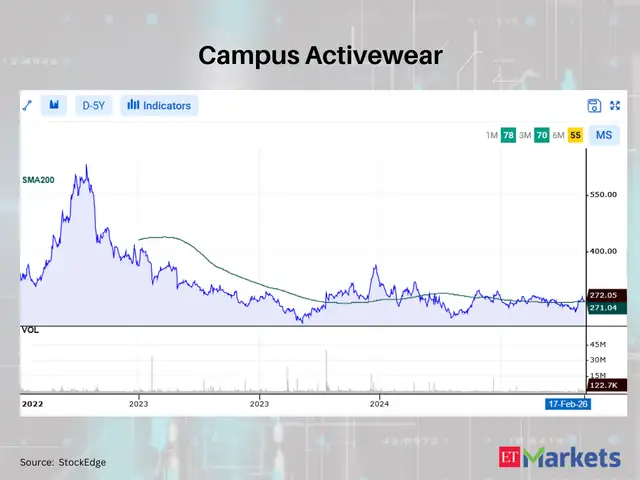Save the chart with disk icon
Viewport: 640px width, 480px height.
coord(594,106)
